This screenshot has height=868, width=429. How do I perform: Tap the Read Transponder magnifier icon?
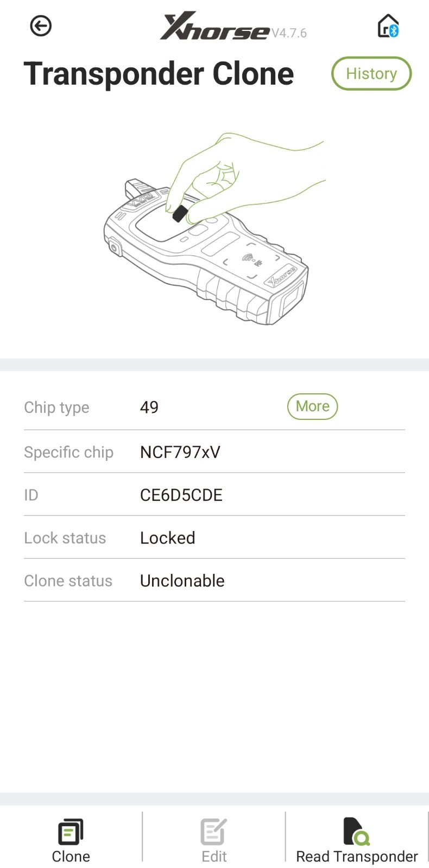click(x=356, y=832)
